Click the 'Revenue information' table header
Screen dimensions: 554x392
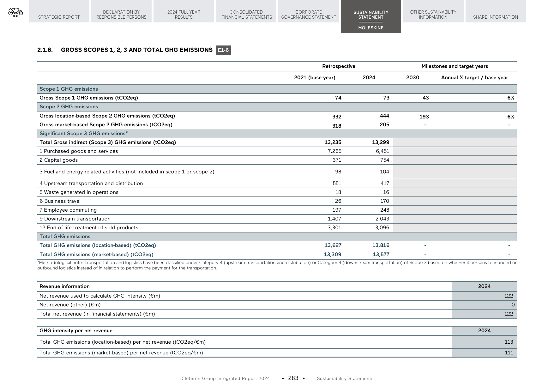[64, 286]
